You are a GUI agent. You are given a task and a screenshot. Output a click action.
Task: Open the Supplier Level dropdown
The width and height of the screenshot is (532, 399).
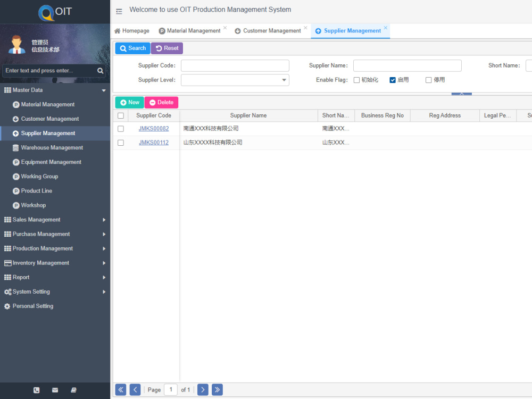284,79
